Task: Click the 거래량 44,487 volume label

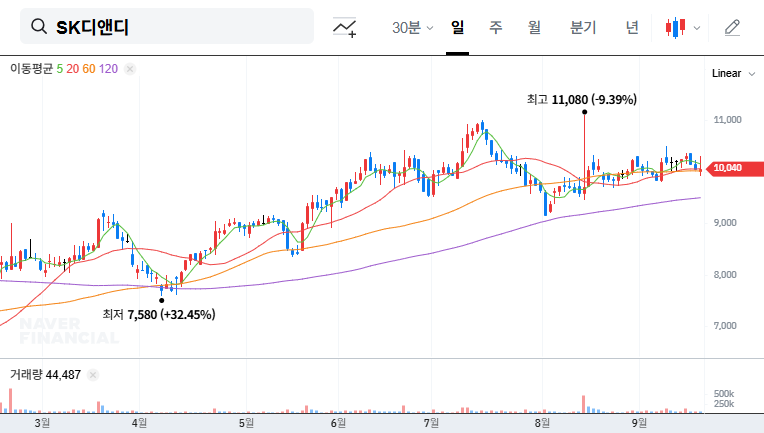Action: (45, 375)
